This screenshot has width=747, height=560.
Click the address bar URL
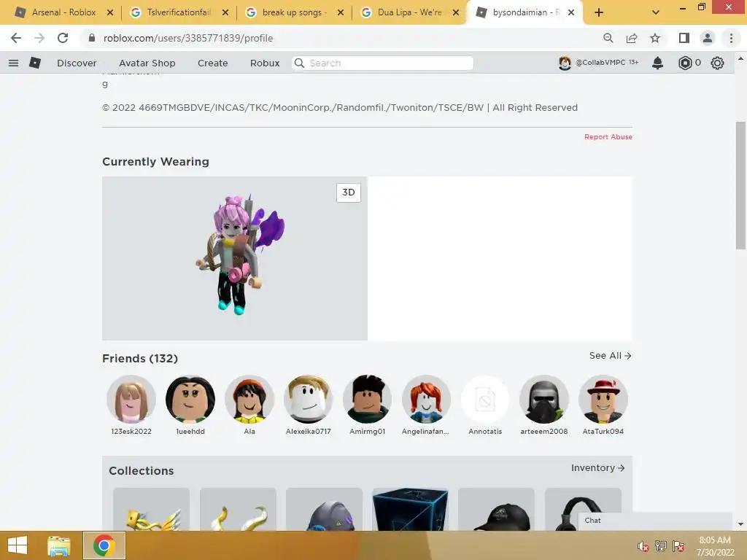click(188, 38)
